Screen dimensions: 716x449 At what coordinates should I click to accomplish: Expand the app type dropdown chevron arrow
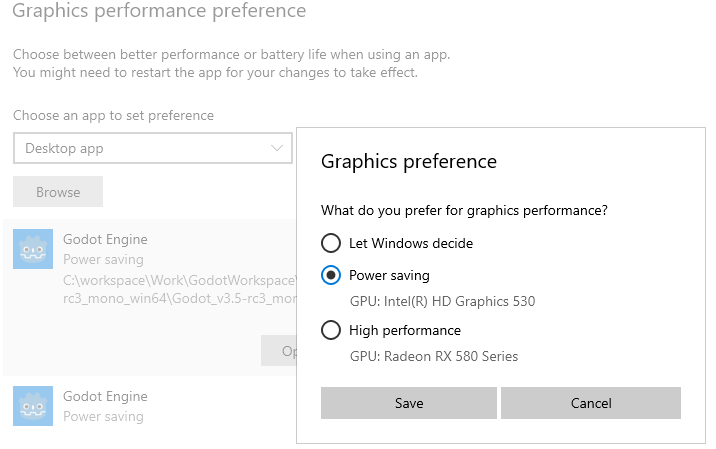tap(278, 149)
